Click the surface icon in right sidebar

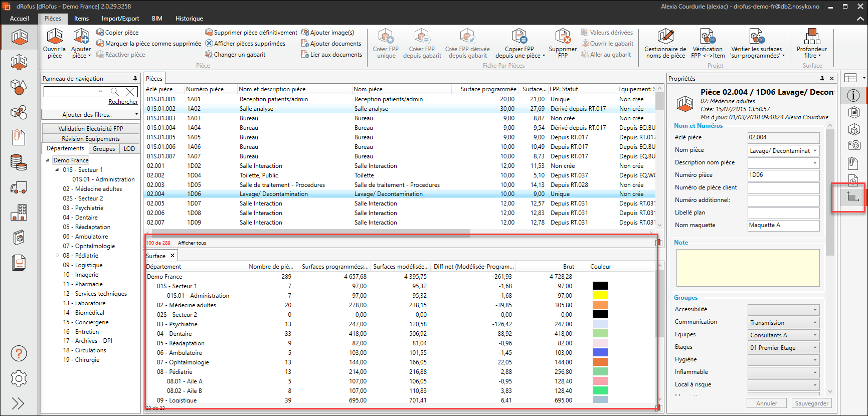(853, 197)
